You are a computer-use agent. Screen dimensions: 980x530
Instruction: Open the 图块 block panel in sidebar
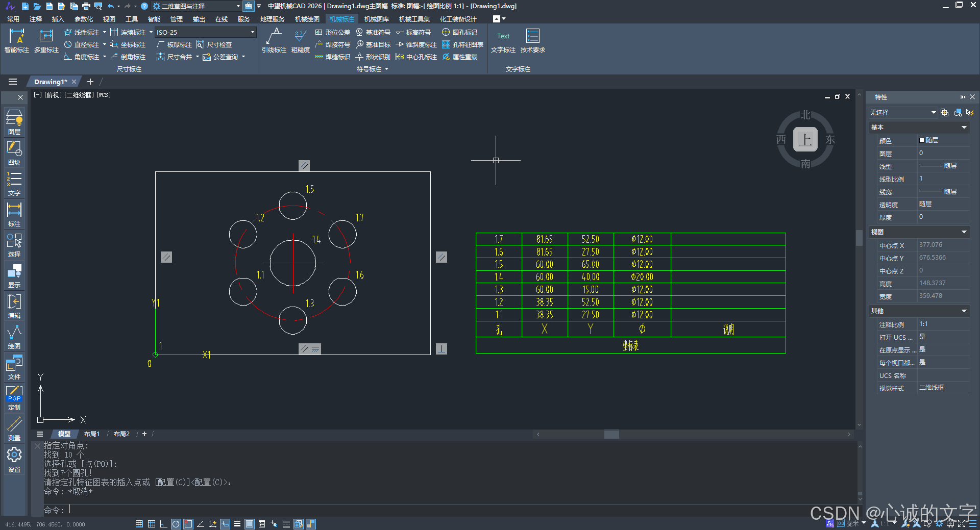(14, 153)
